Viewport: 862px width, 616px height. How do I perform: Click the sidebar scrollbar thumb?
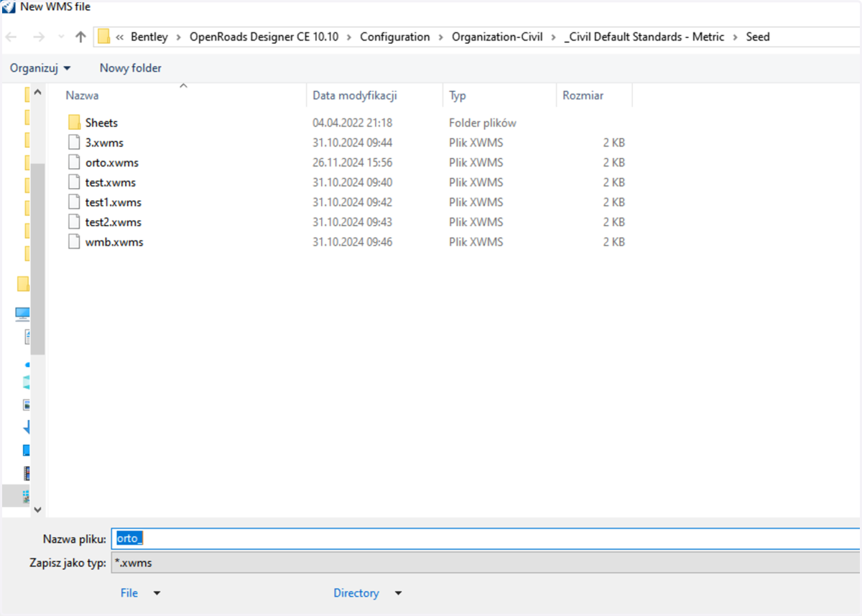38,259
